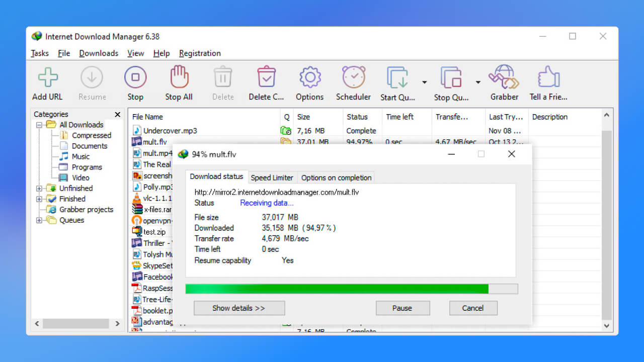Open the Tasks menu
Image resolution: width=644 pixels, height=362 pixels.
point(40,53)
